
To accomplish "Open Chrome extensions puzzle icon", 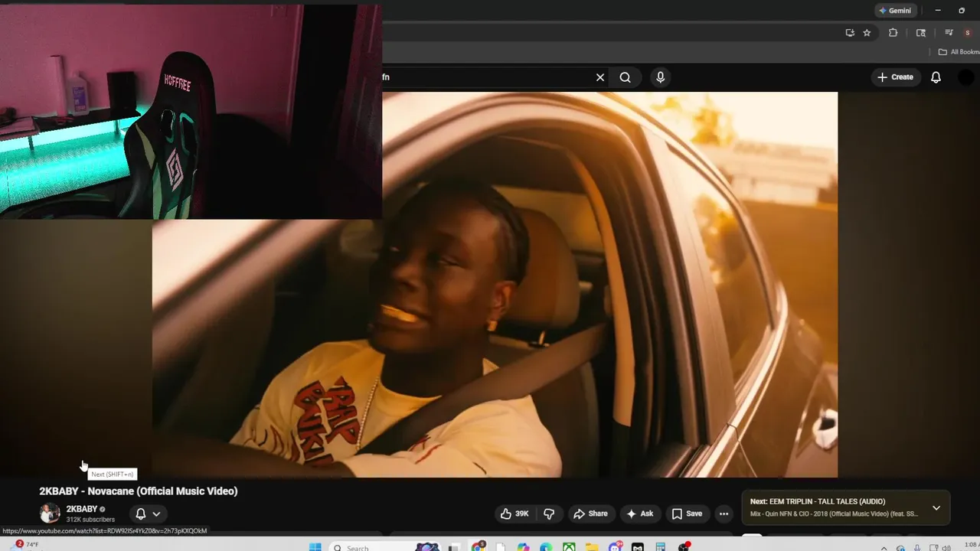I will (893, 33).
